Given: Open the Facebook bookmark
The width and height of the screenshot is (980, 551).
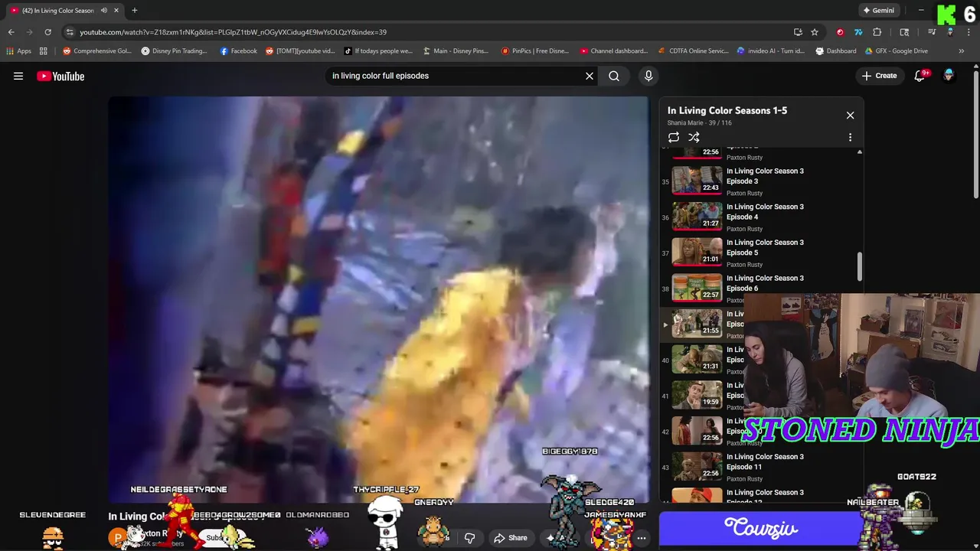Looking at the screenshot, I should (x=238, y=51).
